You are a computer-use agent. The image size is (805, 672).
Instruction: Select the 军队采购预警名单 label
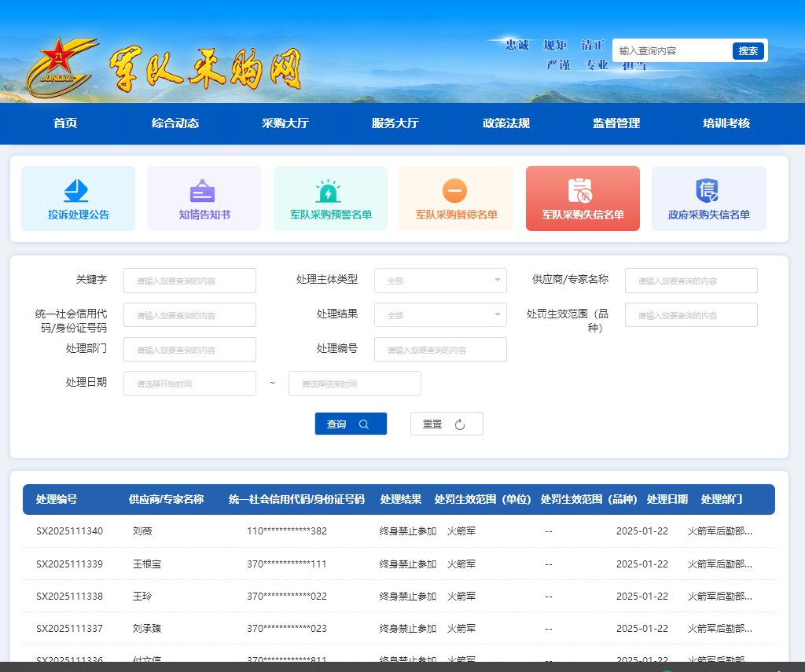[331, 215]
